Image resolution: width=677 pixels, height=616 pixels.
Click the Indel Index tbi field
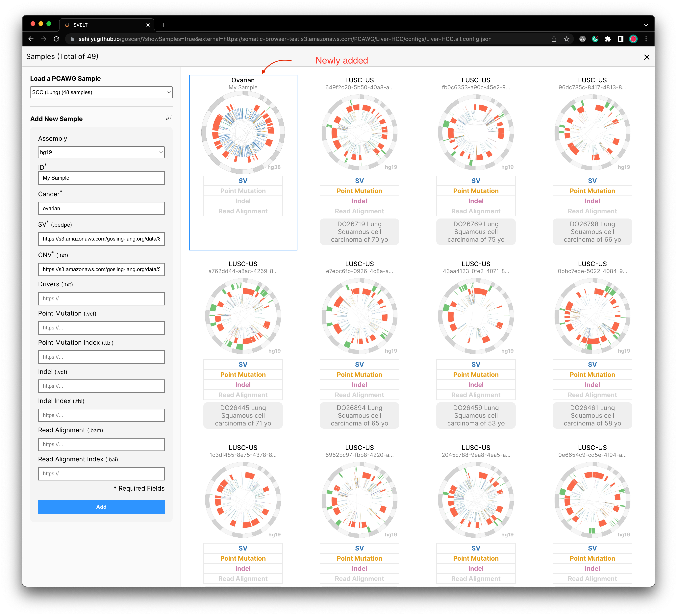click(x=101, y=416)
